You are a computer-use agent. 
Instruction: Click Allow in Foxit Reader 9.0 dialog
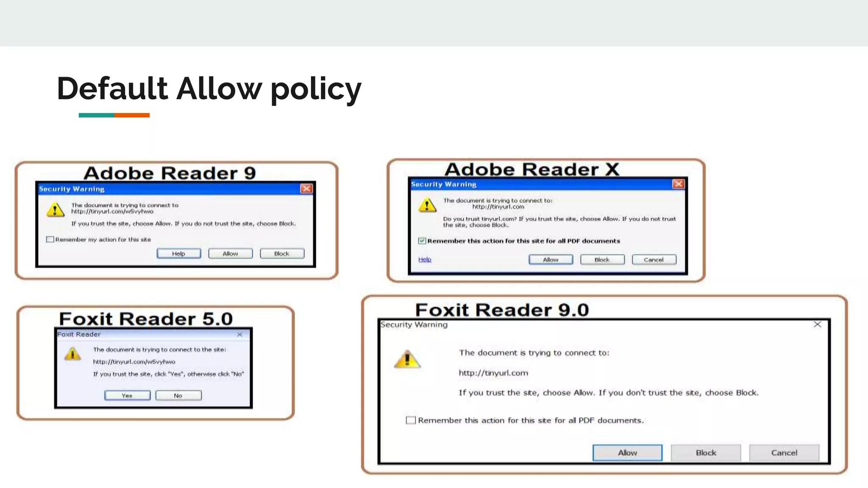pos(628,452)
